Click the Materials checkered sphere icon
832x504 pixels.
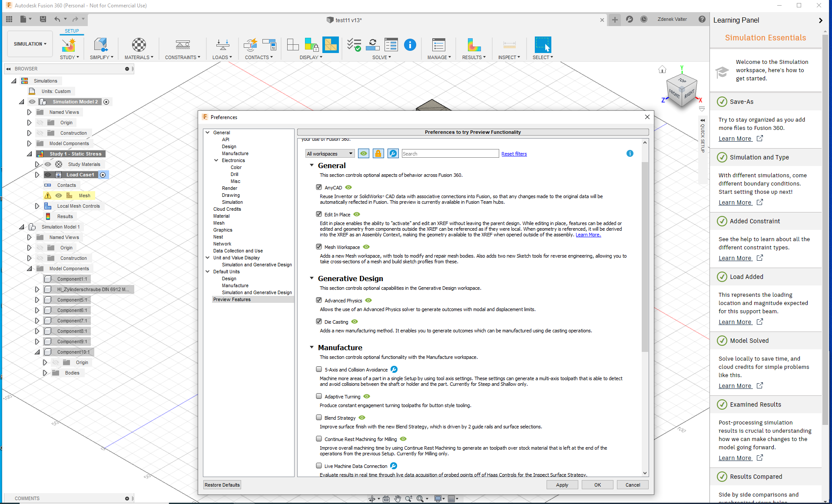139,45
